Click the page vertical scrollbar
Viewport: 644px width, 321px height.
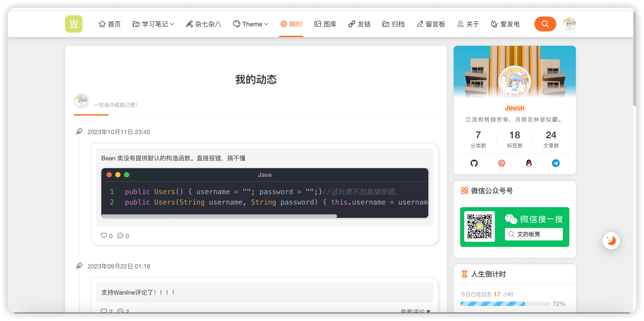pos(634,58)
